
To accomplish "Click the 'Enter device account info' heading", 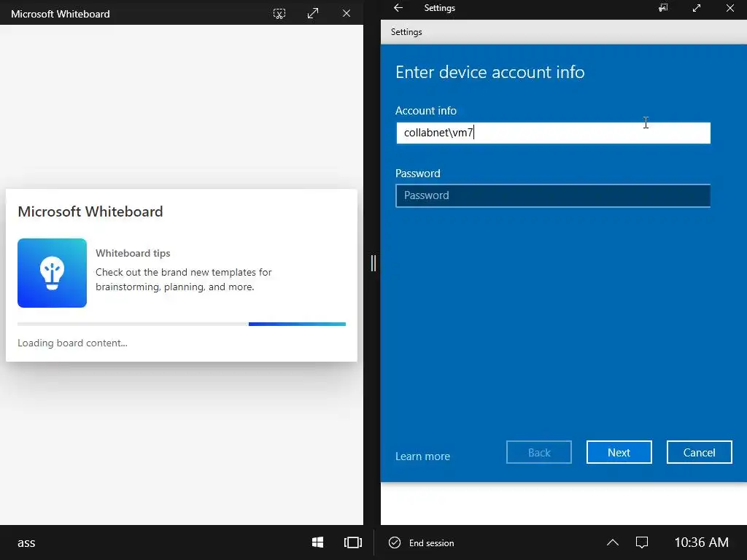I will [489, 72].
